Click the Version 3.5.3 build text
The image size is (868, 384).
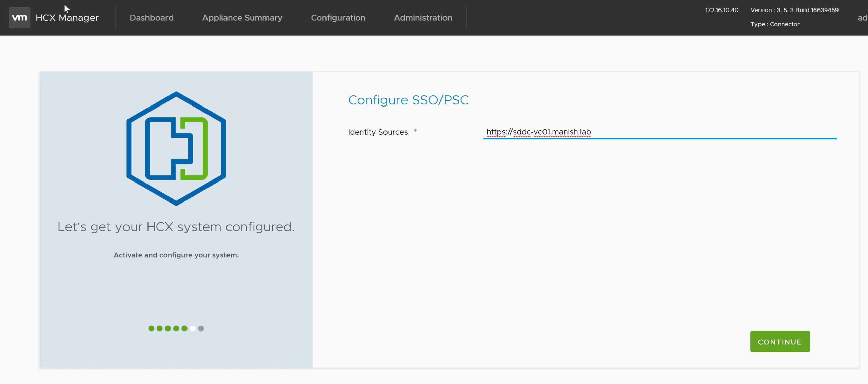point(794,10)
